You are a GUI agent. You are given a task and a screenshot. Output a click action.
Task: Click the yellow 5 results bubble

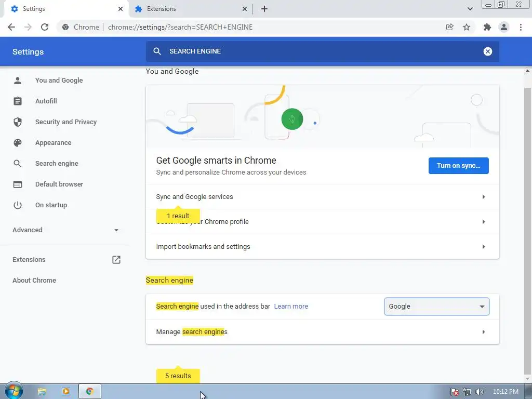(x=178, y=376)
